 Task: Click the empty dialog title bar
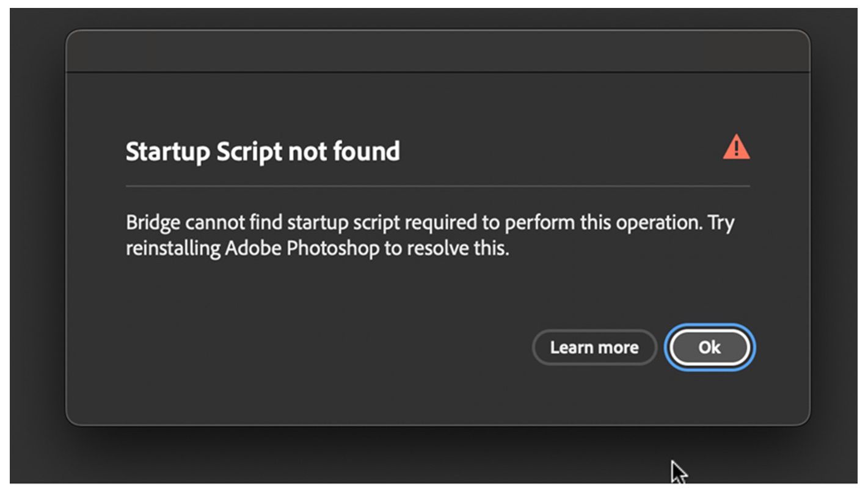click(x=437, y=51)
